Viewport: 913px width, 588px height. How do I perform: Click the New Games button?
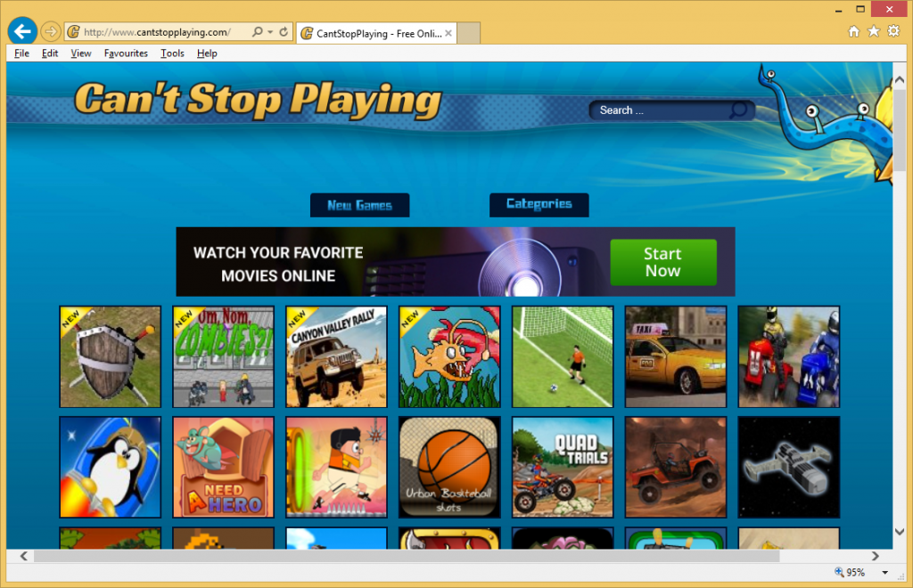[x=360, y=205]
